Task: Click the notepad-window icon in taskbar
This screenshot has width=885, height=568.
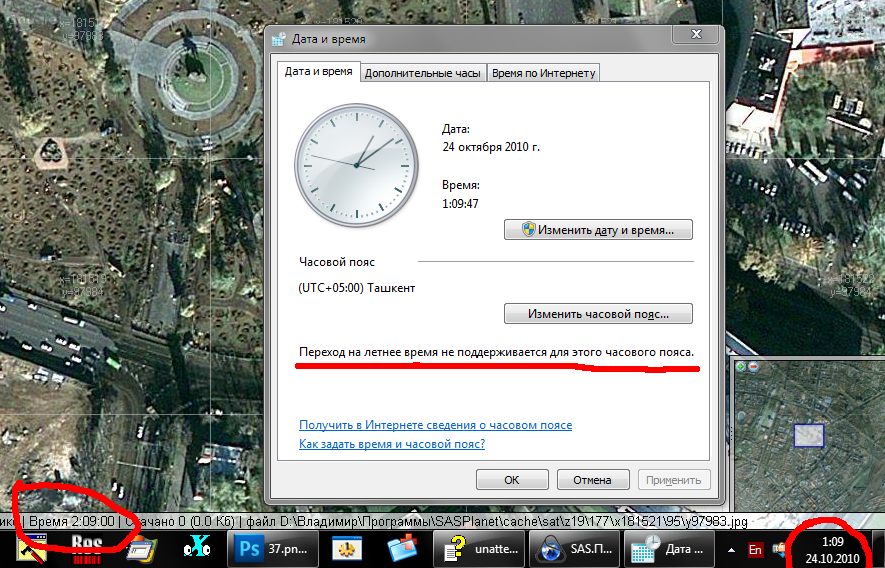Action: pyautogui.click(x=142, y=549)
